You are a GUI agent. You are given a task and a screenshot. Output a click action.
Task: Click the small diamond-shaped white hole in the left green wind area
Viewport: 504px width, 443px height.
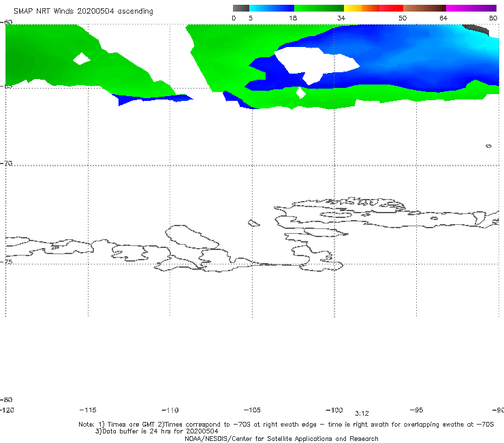pyautogui.click(x=82, y=59)
